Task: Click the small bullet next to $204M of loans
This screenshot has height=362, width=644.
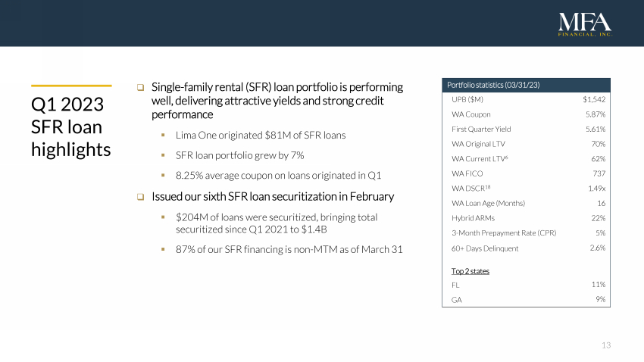Action: pos(163,217)
